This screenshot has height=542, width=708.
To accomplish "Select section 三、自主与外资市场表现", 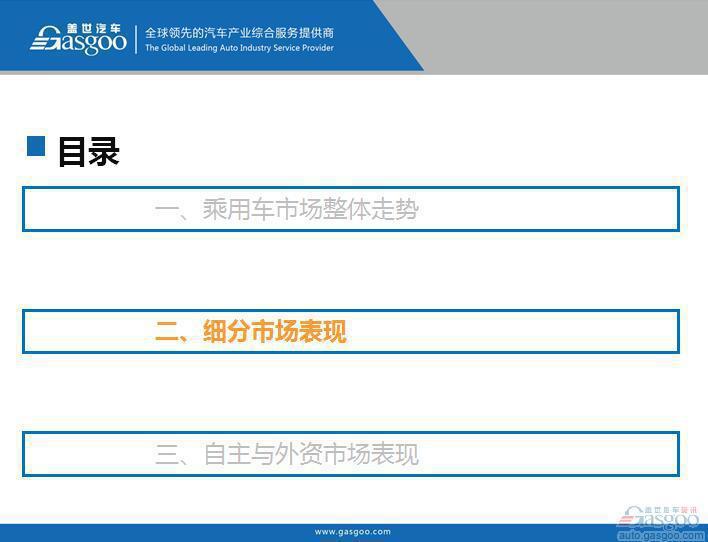I will tap(351, 454).
